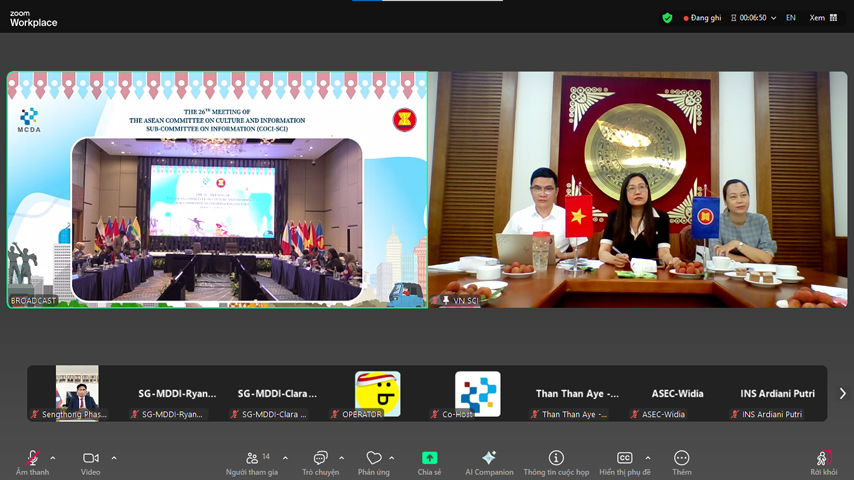
Task: Show next participants with right arrow
Action: click(x=843, y=393)
